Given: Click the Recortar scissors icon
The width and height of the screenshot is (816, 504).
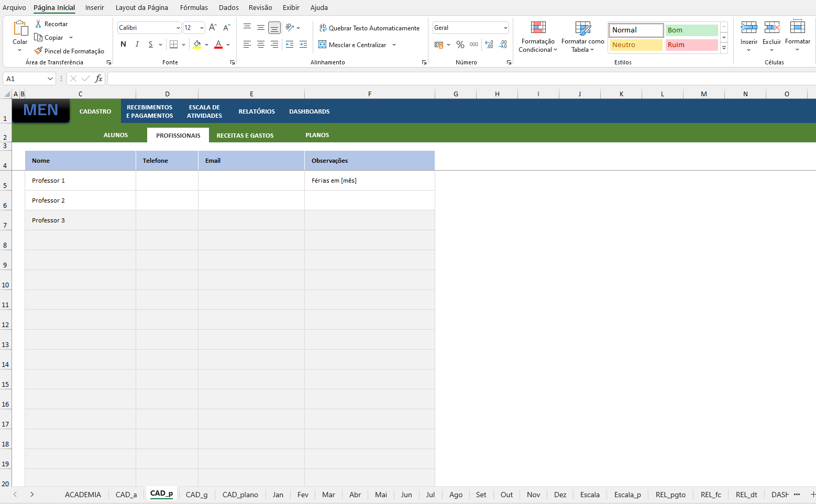Looking at the screenshot, I should 38,24.
